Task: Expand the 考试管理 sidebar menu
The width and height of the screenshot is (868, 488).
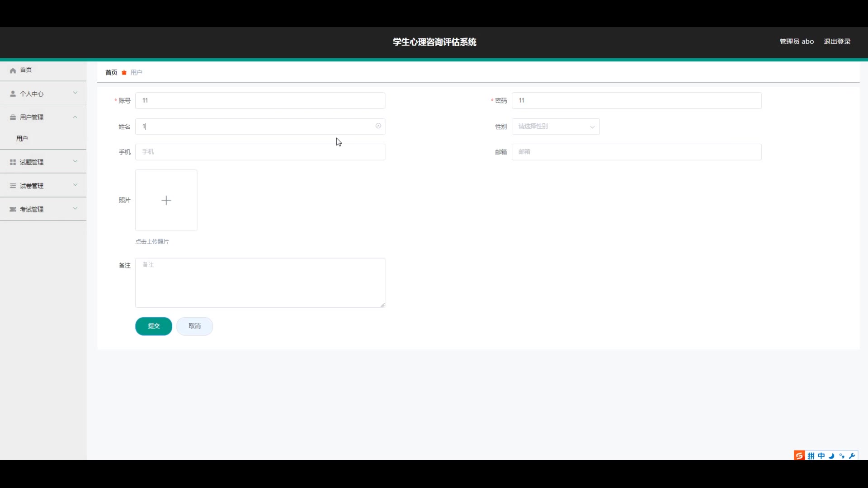Action: click(x=43, y=209)
